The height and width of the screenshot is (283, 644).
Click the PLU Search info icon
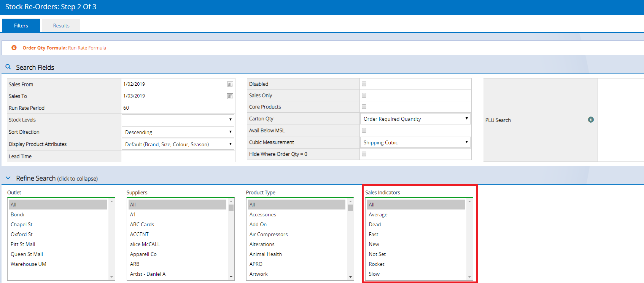(x=591, y=120)
